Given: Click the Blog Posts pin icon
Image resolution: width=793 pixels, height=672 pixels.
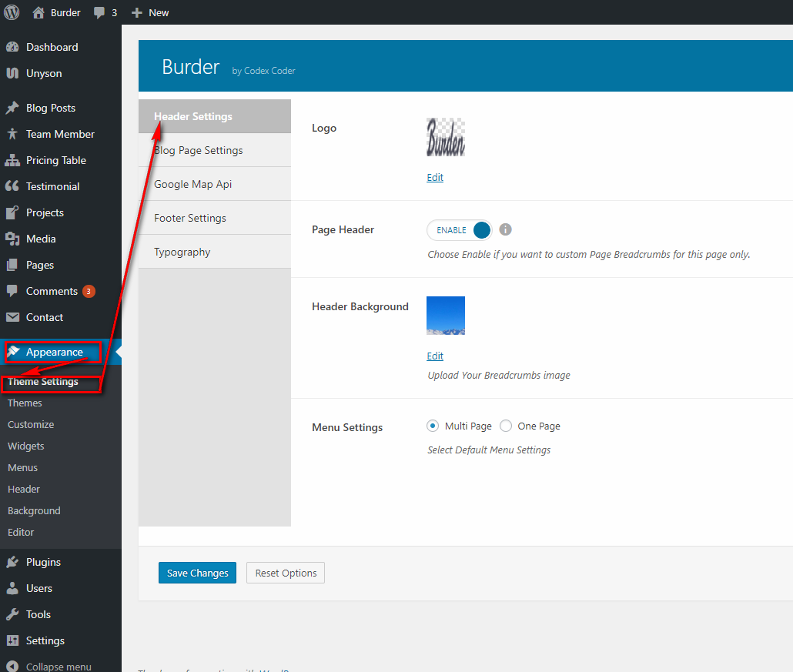Looking at the screenshot, I should [x=12, y=108].
